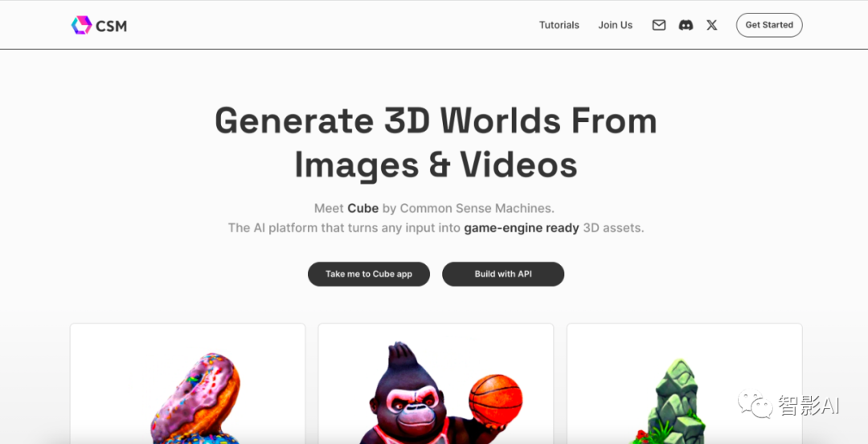Click Take me to Cube app button
The image size is (868, 444).
tap(369, 274)
